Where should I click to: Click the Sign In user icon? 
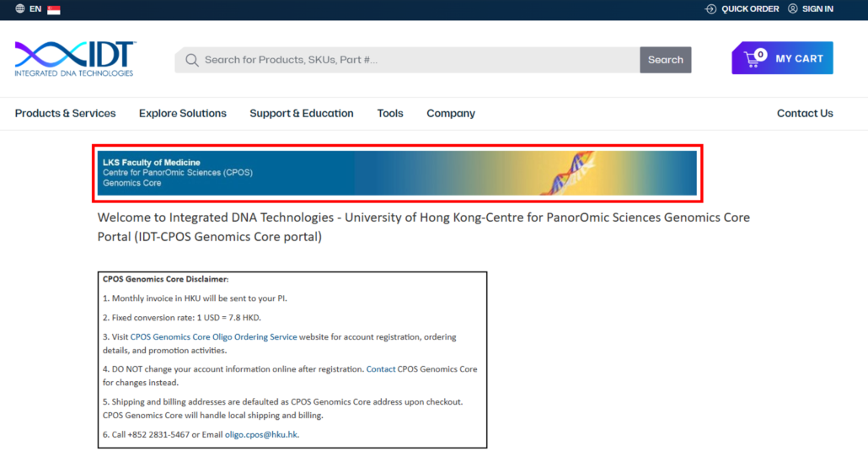793,9
